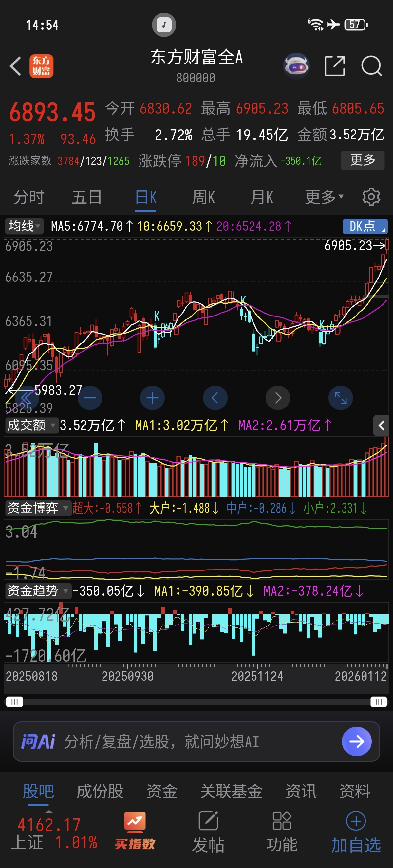Viewport: 393px width, 868px height.
Task: Expand 更多 period dropdown
Action: [x=324, y=197]
